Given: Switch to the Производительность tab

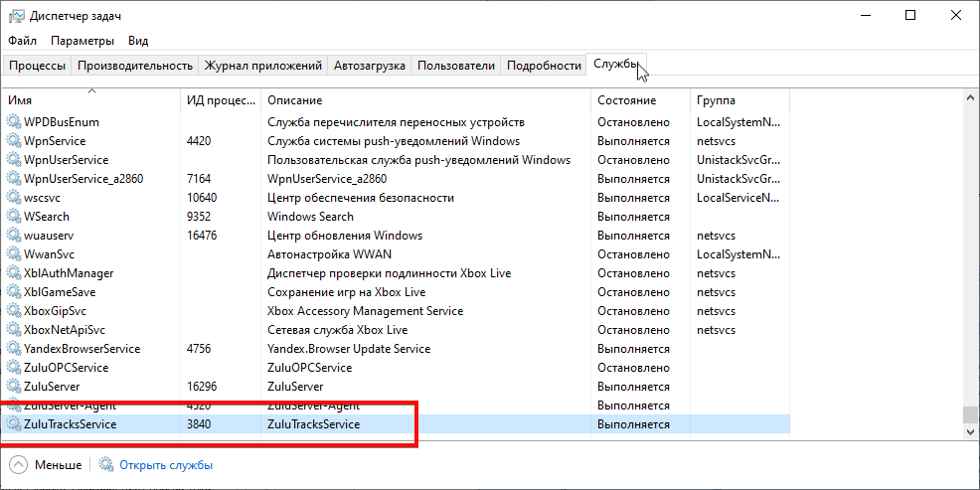Looking at the screenshot, I should click(x=134, y=66).
